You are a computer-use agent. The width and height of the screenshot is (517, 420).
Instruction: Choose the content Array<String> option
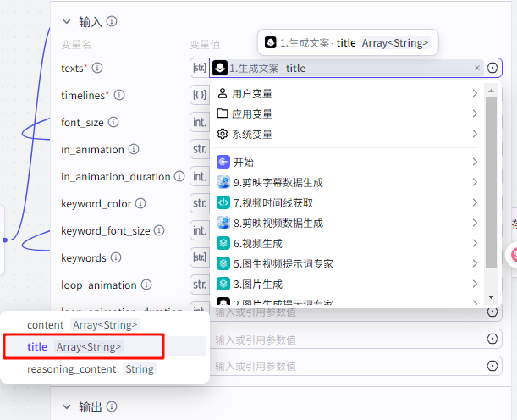(81, 324)
